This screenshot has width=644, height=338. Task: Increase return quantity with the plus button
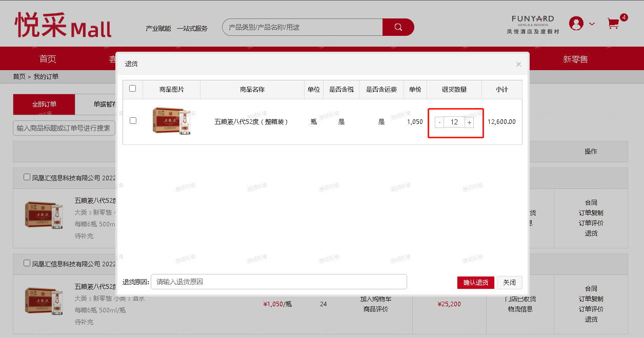coord(469,122)
